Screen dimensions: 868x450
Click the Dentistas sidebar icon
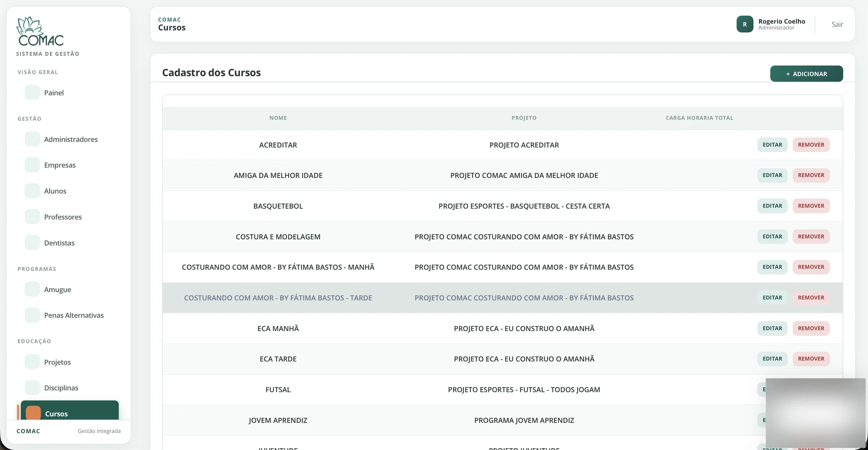point(32,243)
